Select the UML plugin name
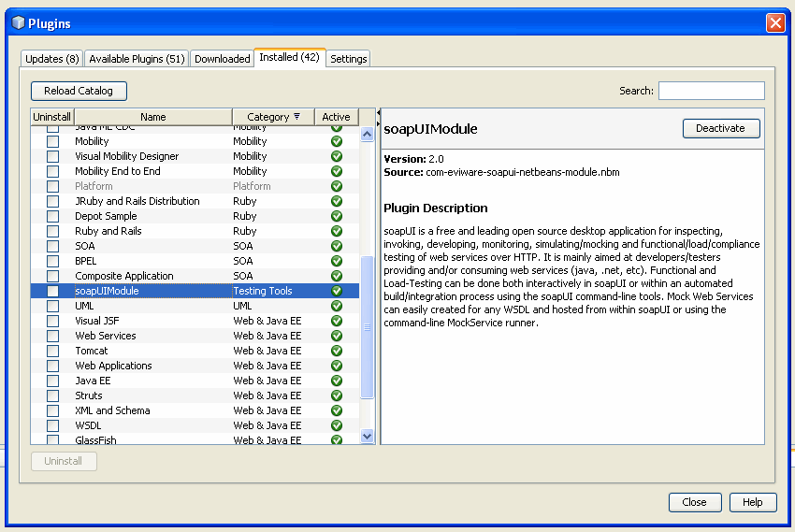 (84, 306)
